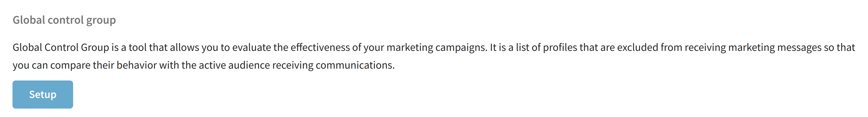The height and width of the screenshot is (117, 868).
Task: Click the word 'receiving' near 'marketing messages'
Action: (705, 47)
